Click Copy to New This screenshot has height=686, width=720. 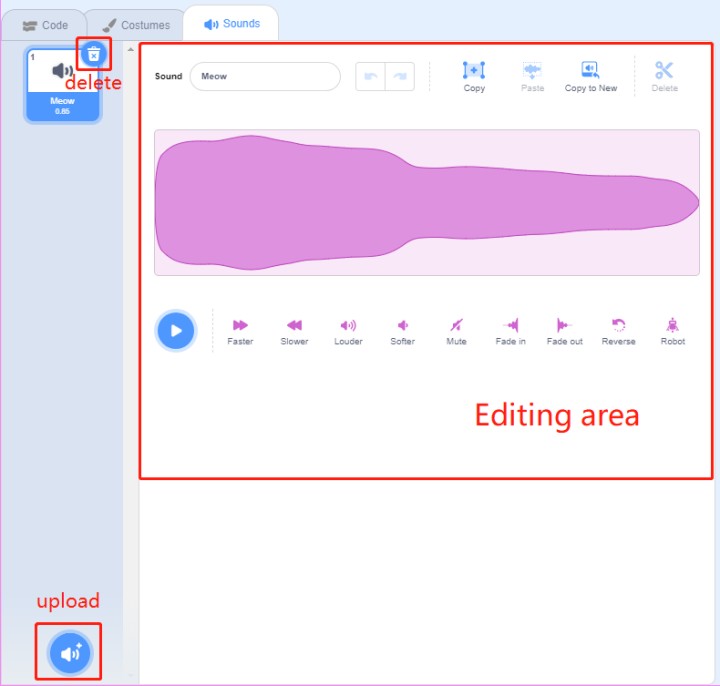591,77
